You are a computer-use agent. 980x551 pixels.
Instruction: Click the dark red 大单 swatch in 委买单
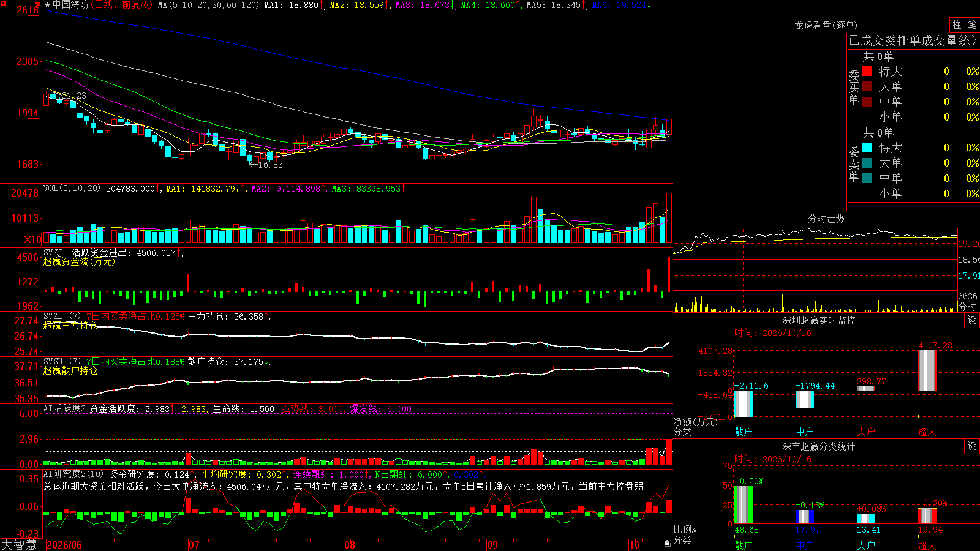[x=867, y=86]
